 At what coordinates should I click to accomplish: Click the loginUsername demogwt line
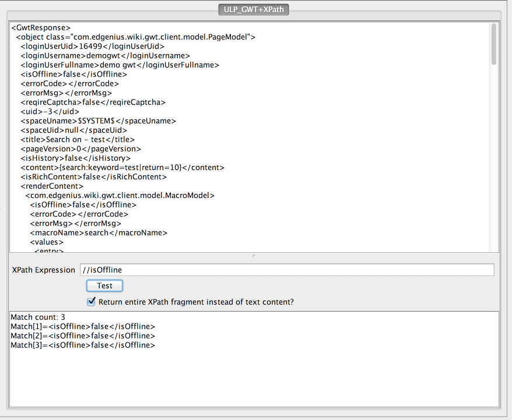tap(106, 55)
